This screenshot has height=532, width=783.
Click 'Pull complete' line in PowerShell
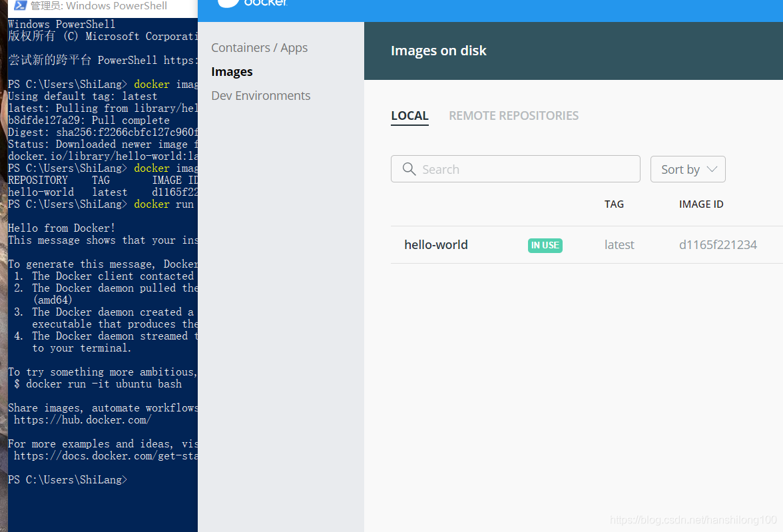click(89, 120)
